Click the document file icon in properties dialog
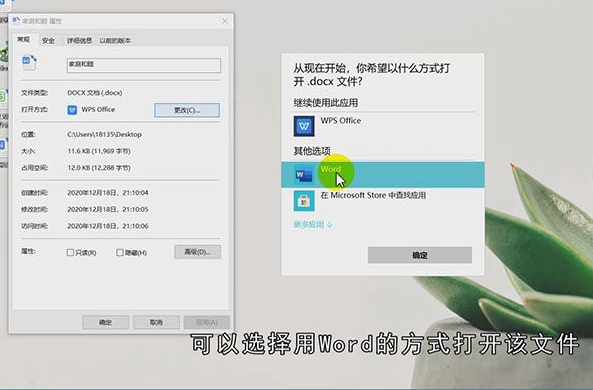Screen dimensions: 593x390 point(29,62)
